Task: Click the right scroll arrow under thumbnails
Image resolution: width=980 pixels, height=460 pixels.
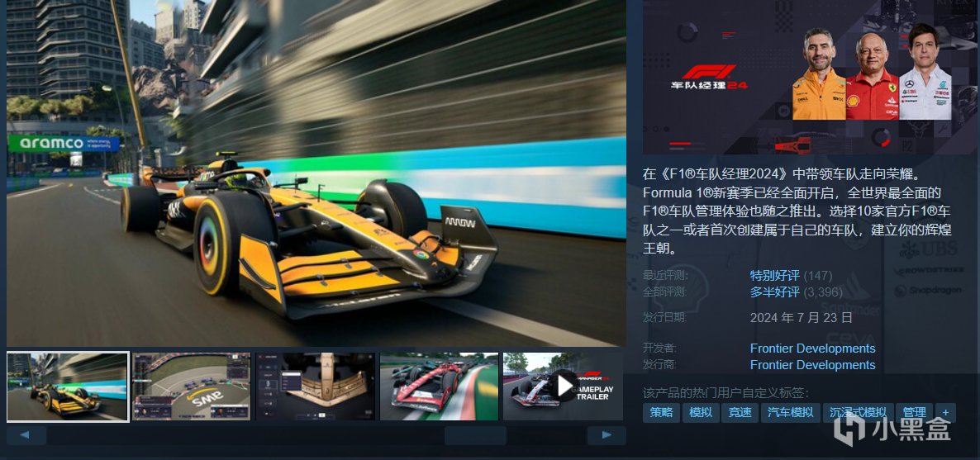Action: (607, 435)
